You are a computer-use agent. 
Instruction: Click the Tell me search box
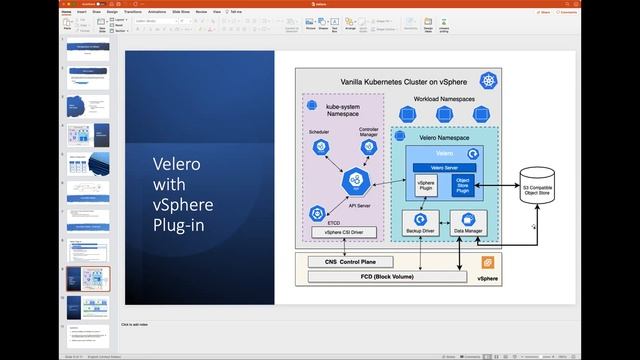tap(234, 12)
